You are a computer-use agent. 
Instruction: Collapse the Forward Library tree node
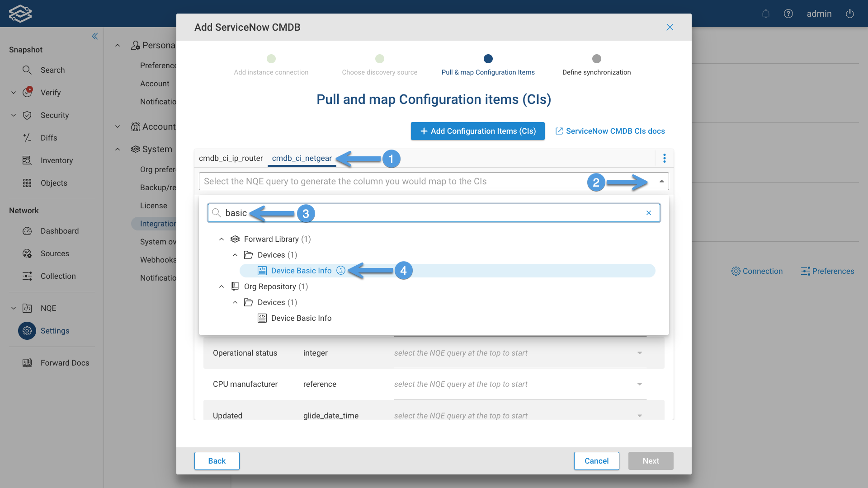coord(222,239)
